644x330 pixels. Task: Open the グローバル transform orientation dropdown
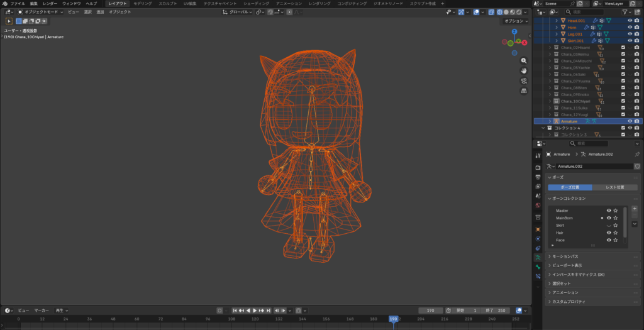(241, 12)
